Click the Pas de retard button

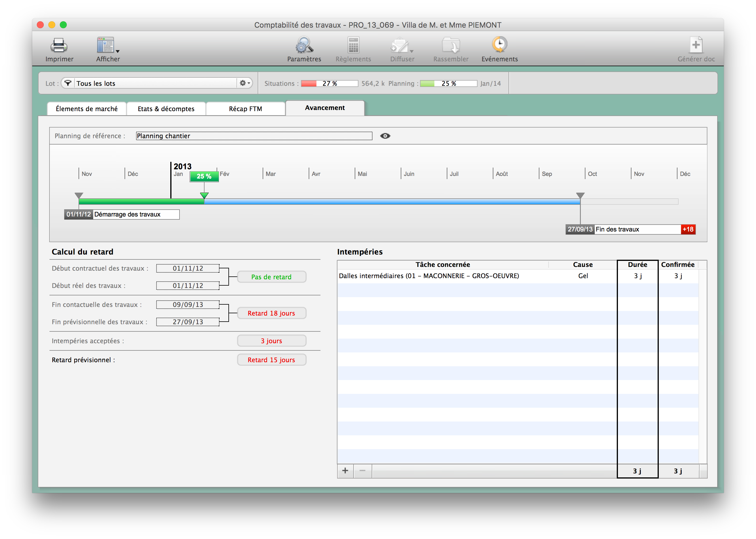271,277
